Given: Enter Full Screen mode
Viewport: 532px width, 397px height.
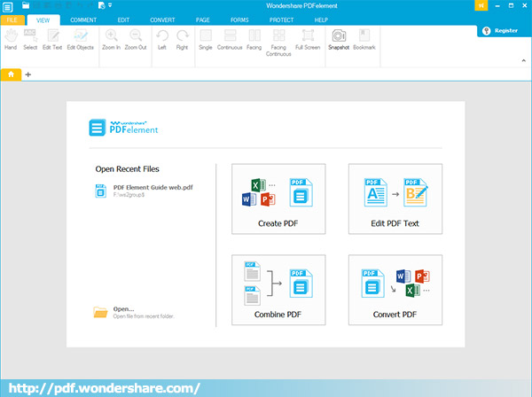Looking at the screenshot, I should 308,40.
